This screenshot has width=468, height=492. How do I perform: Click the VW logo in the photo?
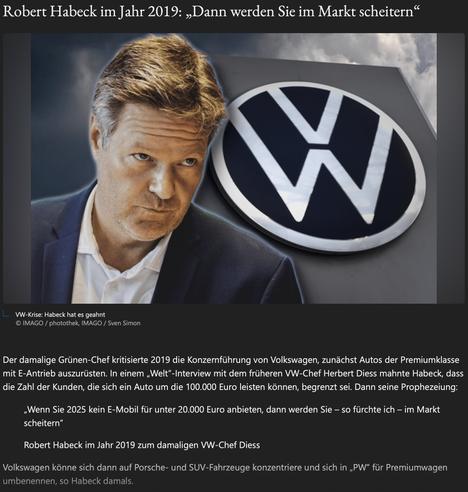319,167
